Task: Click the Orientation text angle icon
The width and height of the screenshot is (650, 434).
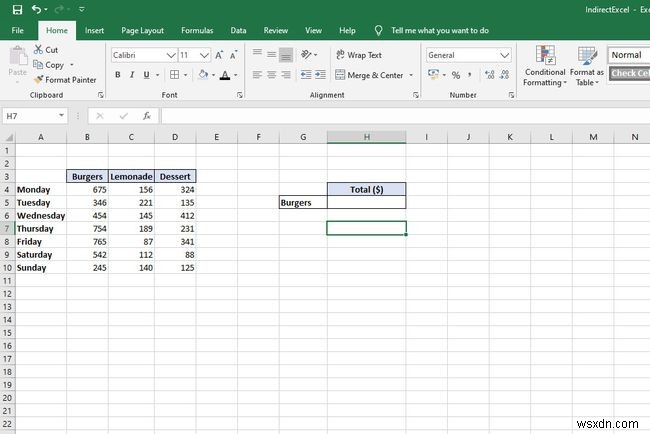Action: pyautogui.click(x=306, y=54)
